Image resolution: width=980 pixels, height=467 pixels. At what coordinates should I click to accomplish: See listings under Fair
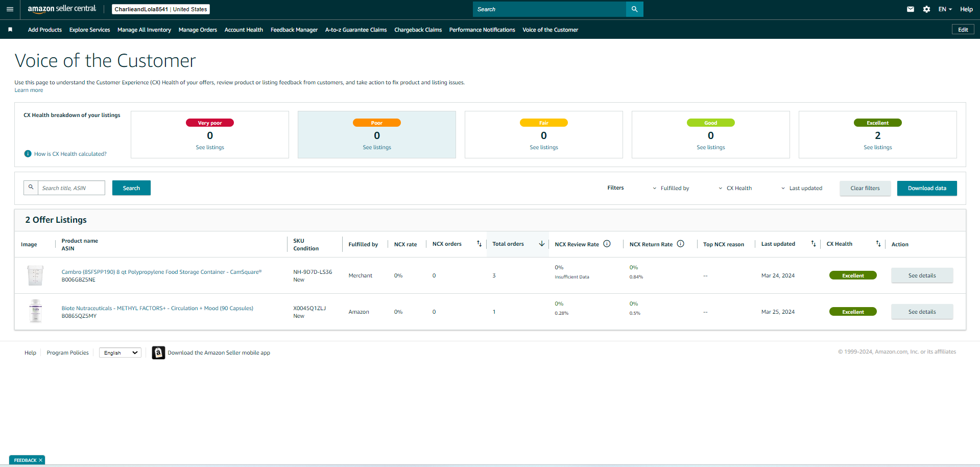pyautogui.click(x=544, y=147)
